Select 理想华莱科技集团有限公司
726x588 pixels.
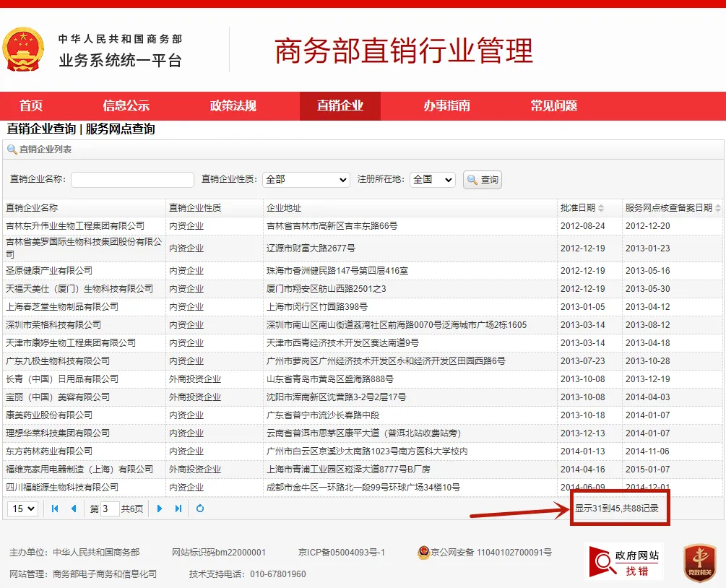[58, 433]
